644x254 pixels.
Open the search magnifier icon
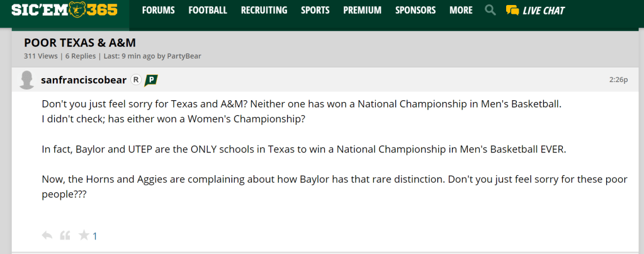point(490,10)
